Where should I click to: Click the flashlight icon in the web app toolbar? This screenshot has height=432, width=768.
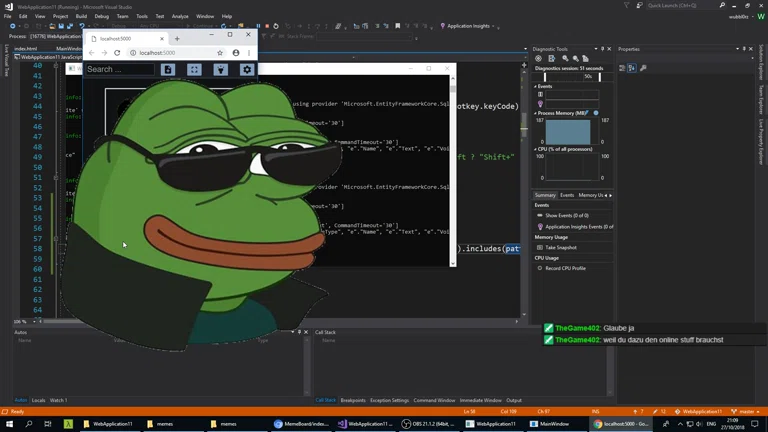(x=221, y=70)
